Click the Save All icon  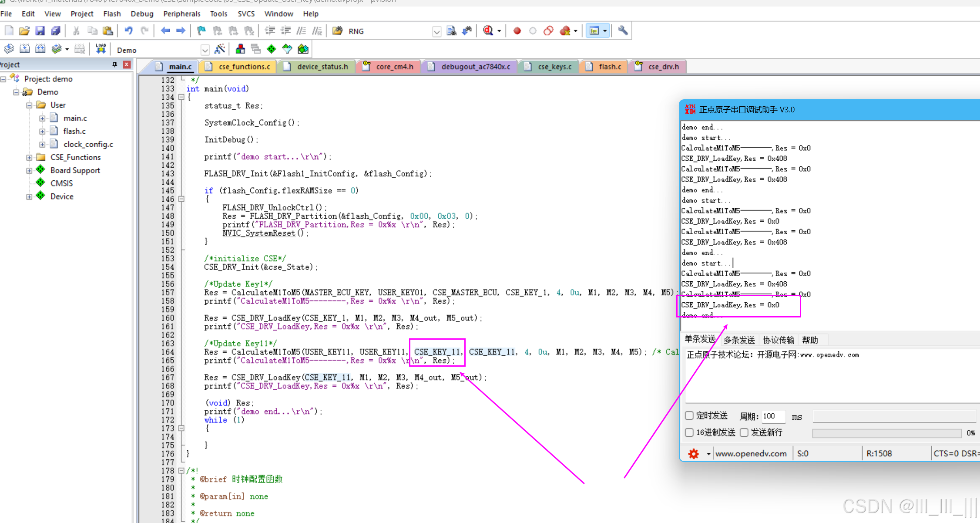click(x=56, y=31)
